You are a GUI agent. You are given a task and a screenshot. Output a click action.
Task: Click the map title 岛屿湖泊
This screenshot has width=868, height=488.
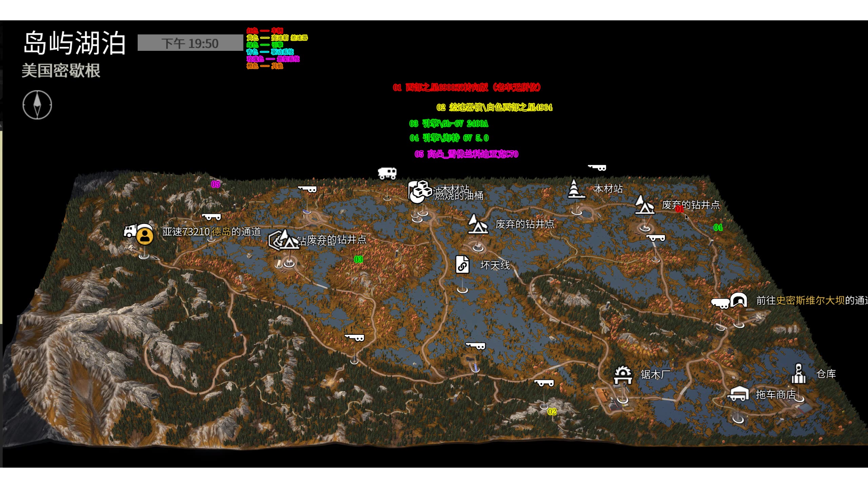(75, 43)
